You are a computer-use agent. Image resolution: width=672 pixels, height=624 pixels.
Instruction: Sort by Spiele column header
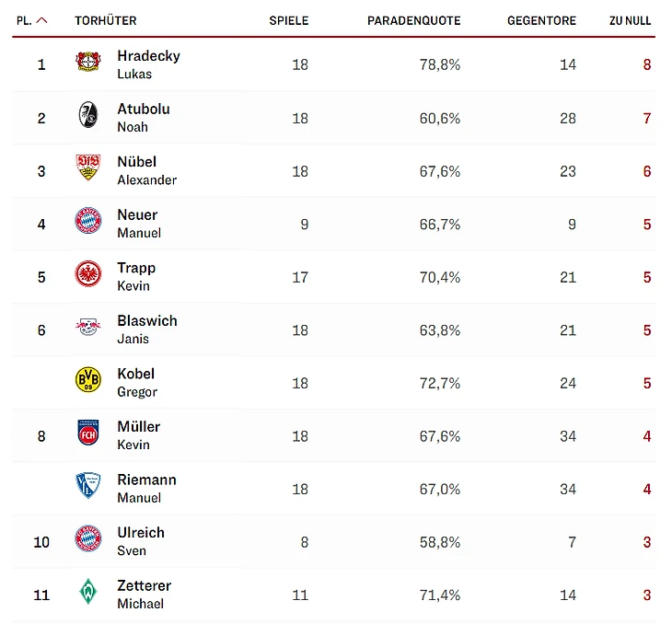288,20
